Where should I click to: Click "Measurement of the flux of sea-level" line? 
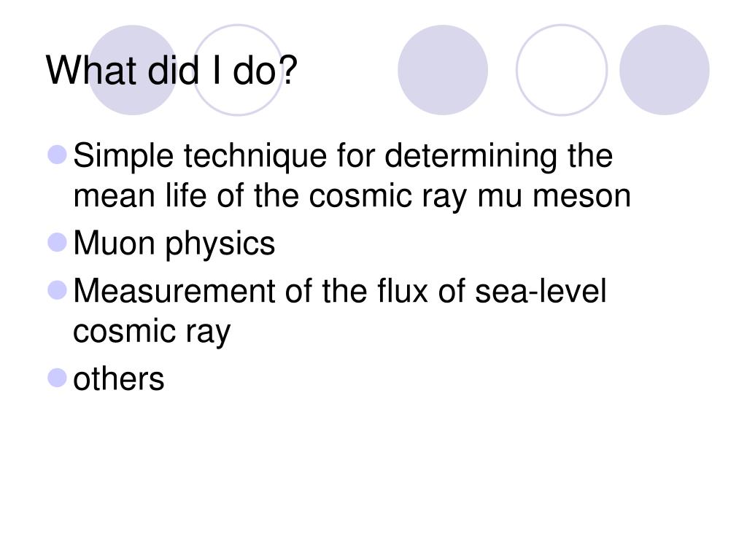340,291
